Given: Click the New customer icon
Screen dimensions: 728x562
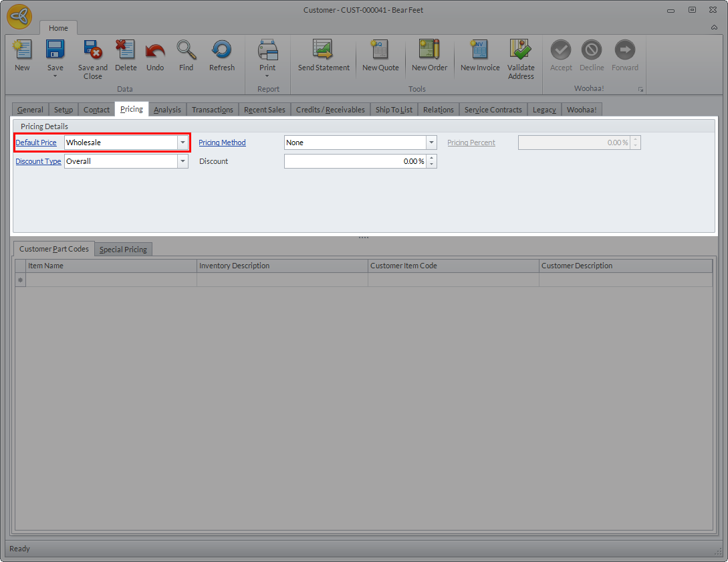Looking at the screenshot, I should pyautogui.click(x=22, y=51).
